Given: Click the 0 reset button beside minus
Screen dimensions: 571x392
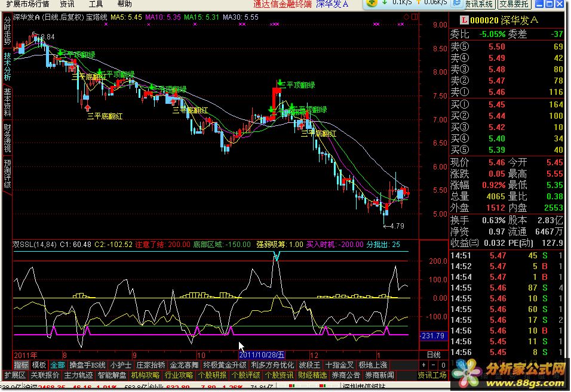Looking at the screenshot, I should (443, 365).
